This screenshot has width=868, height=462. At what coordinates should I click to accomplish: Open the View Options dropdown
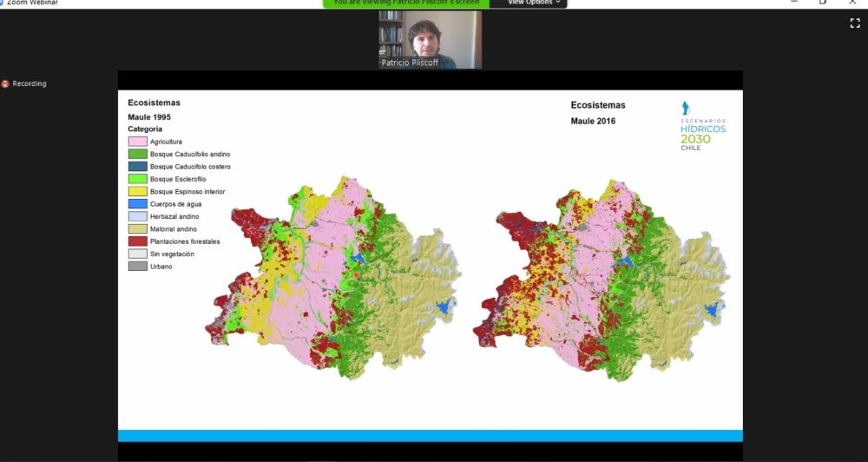coord(533,3)
